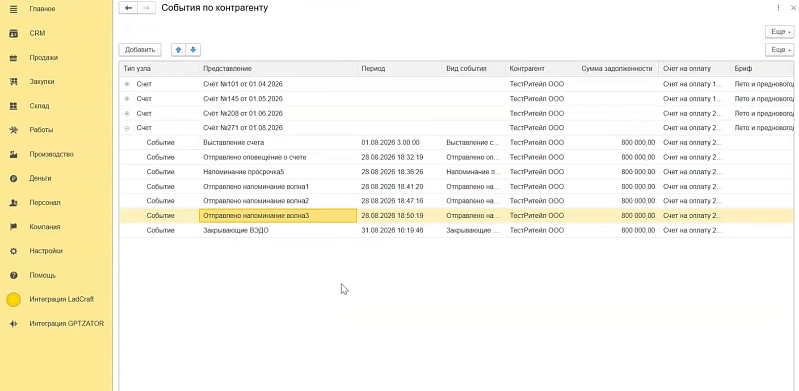Click the Счет на оплату column header
This screenshot has width=799, height=391.
pos(694,68)
